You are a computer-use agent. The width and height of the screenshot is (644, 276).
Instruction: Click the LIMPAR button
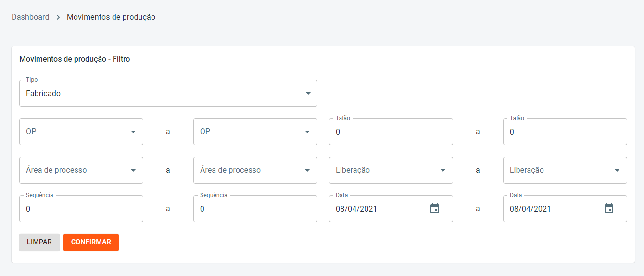click(x=39, y=242)
